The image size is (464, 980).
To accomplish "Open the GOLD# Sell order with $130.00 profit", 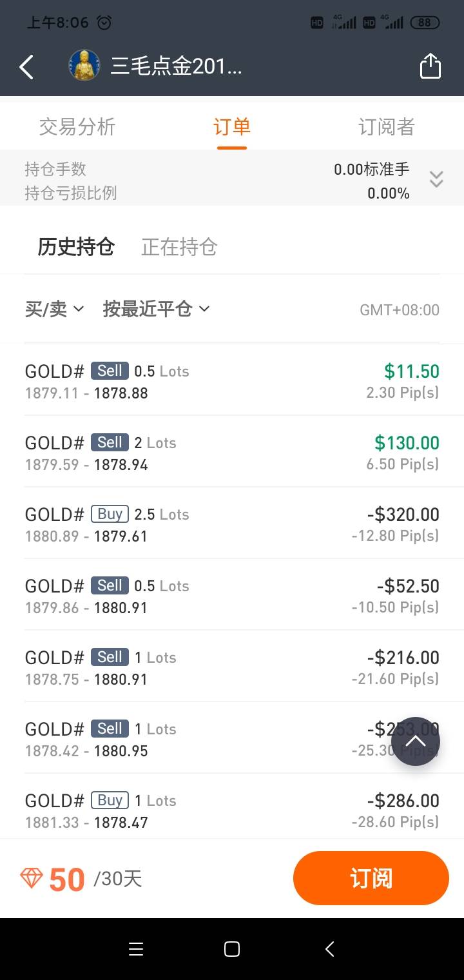I will point(232,452).
